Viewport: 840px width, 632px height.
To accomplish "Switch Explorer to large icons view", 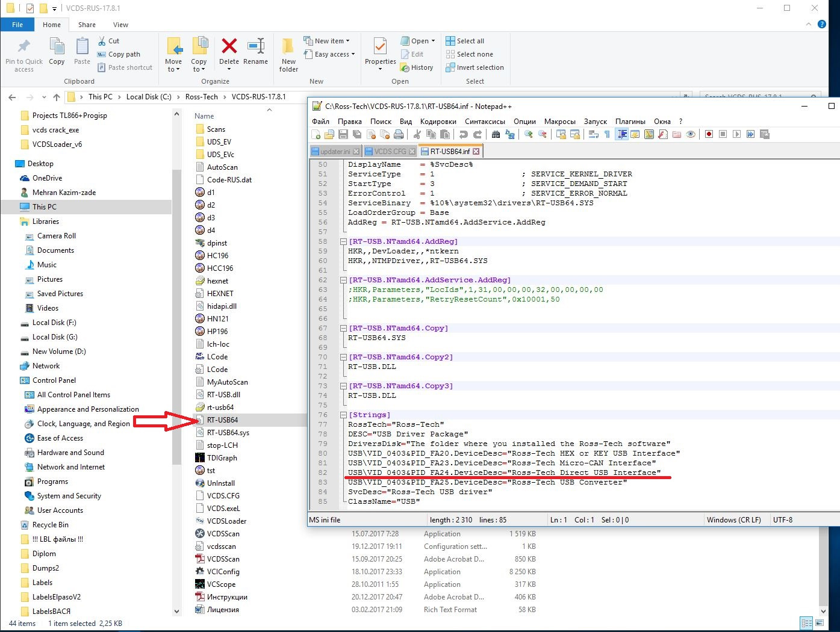I will pyautogui.click(x=820, y=623).
